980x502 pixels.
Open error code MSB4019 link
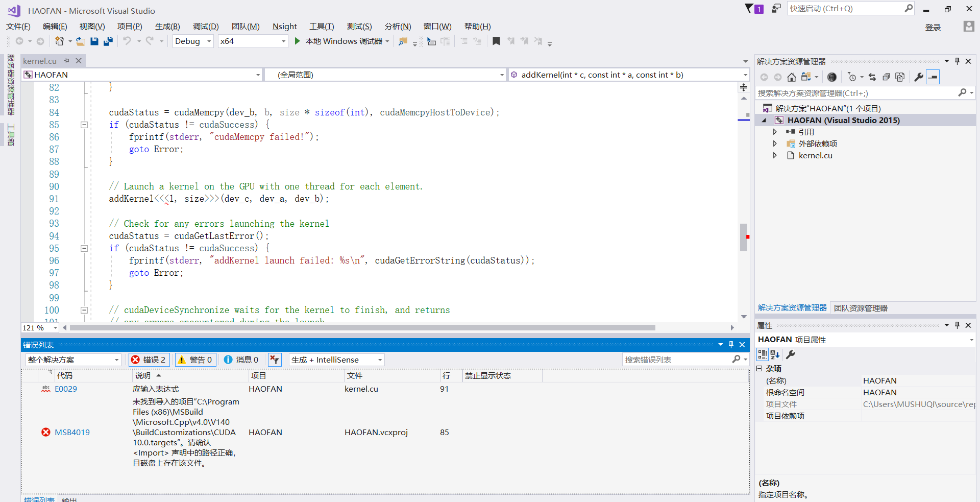[x=72, y=433]
